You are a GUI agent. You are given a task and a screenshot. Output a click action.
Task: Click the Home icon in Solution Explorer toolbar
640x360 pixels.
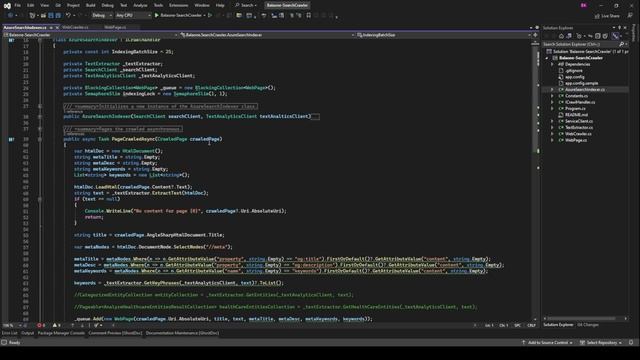tap(561, 36)
